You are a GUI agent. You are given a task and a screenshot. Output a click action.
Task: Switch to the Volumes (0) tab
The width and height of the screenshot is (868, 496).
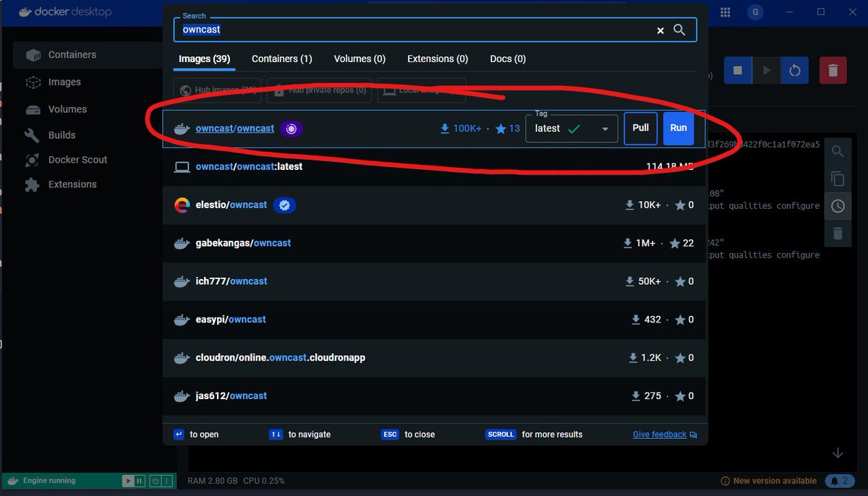[359, 59]
